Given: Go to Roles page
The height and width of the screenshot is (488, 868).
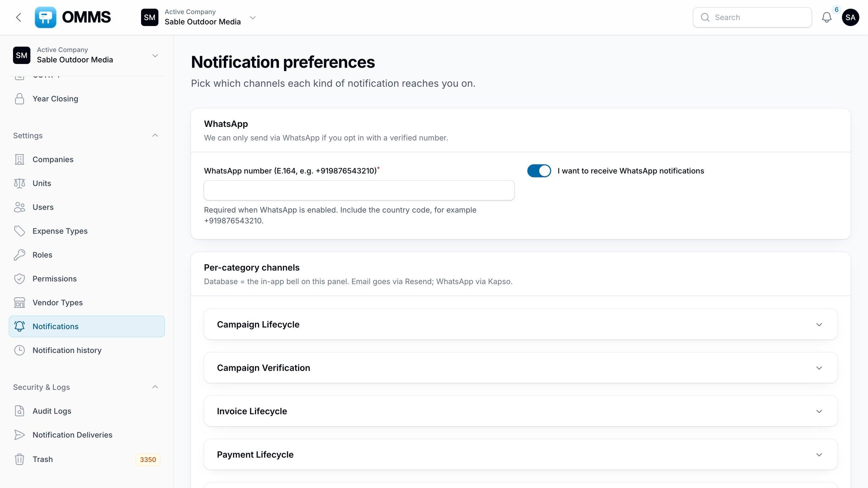Looking at the screenshot, I should pos(87,255).
